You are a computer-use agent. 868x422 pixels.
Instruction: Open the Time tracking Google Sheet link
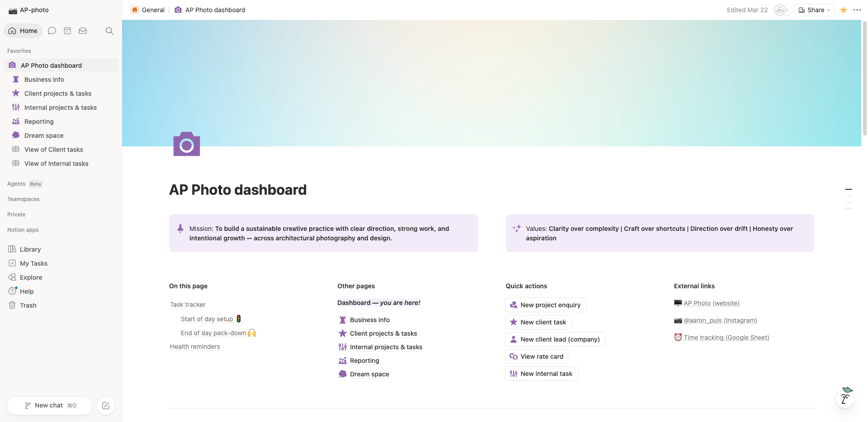pyautogui.click(x=726, y=337)
